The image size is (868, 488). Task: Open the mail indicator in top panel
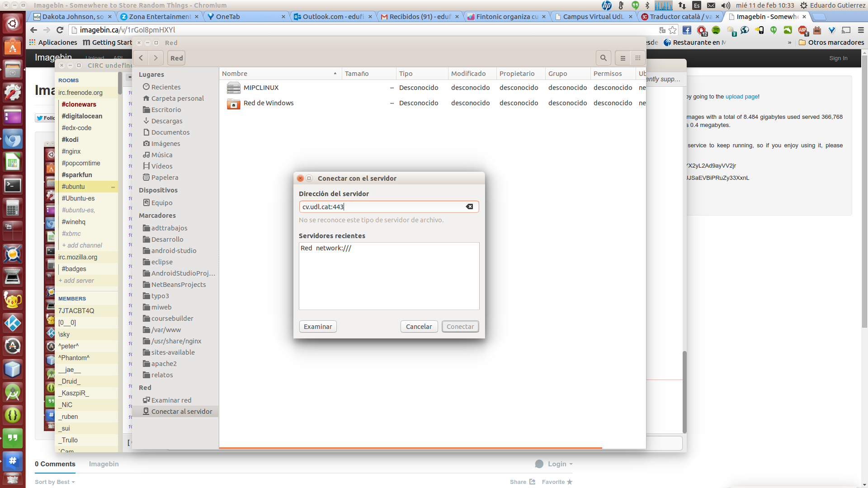(711, 5)
